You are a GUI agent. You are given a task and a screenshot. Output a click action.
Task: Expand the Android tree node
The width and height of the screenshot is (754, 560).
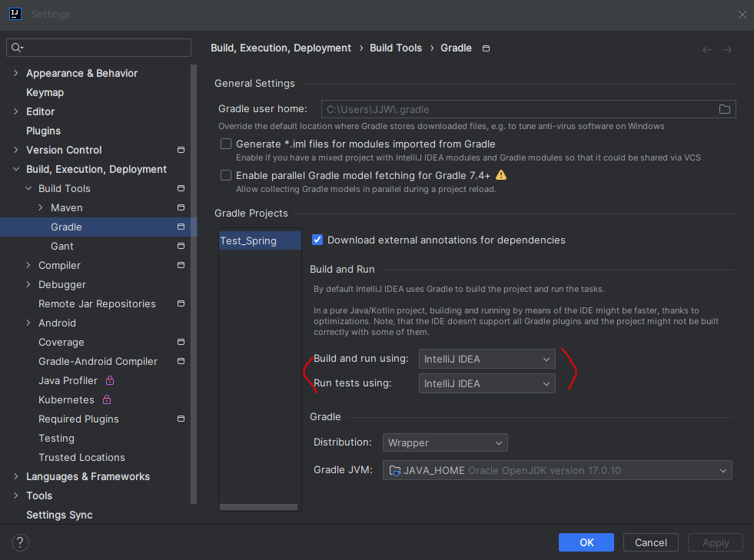[28, 323]
